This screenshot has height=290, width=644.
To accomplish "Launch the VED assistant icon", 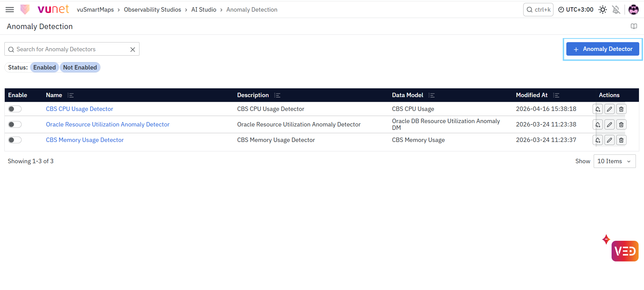I will [625, 251].
